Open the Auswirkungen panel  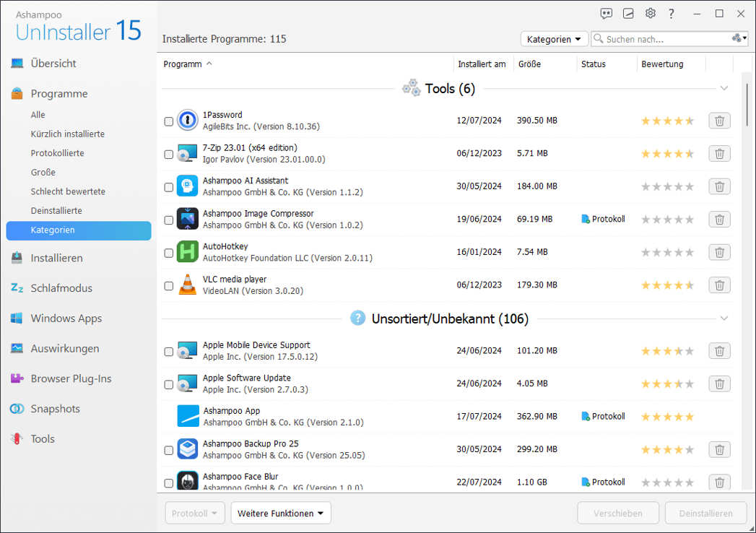[x=65, y=348]
